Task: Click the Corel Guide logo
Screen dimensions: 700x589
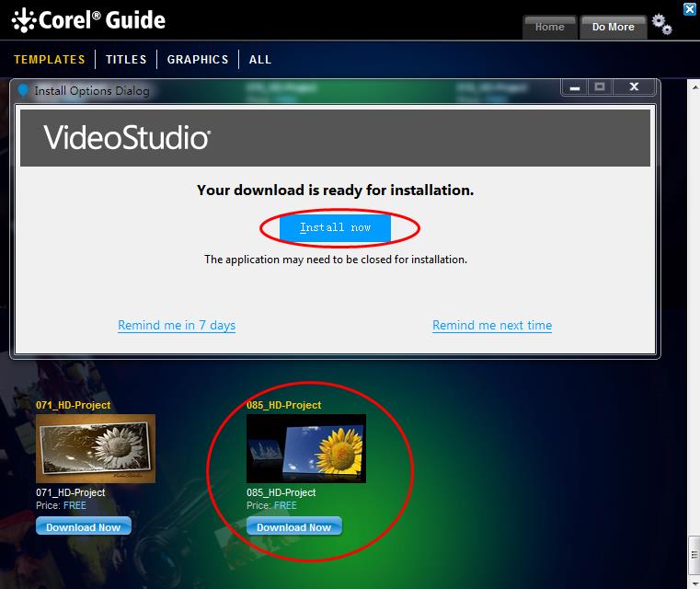Action: click(88, 20)
